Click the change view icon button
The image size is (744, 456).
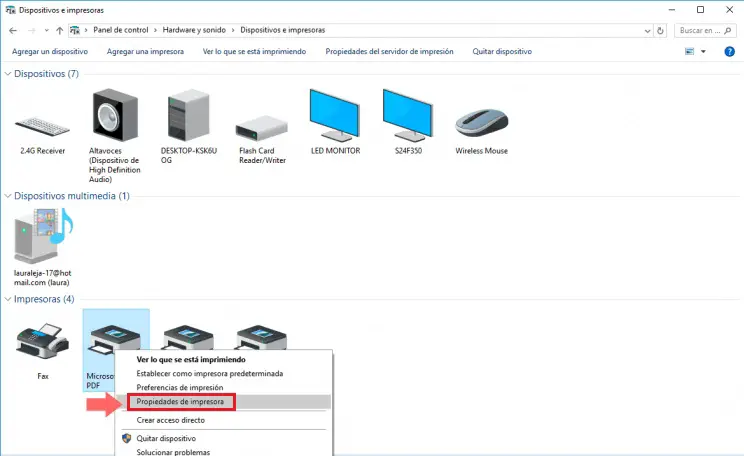tap(689, 51)
